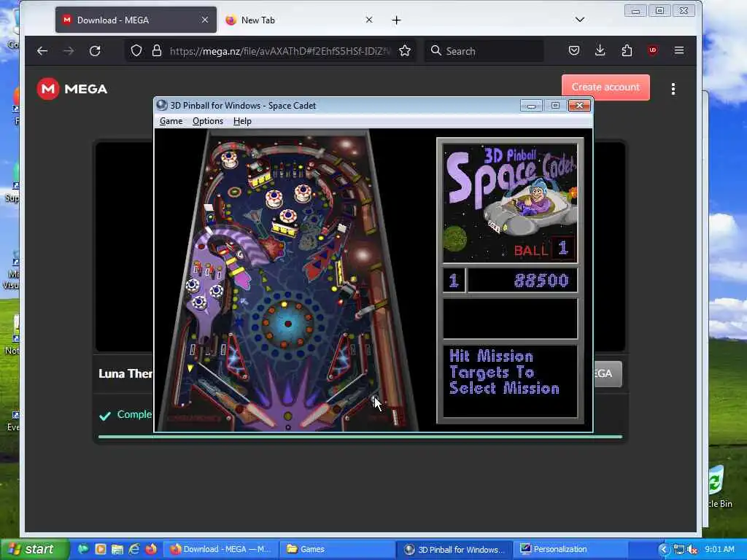
Task: Go back in Firefox
Action: coord(42,50)
